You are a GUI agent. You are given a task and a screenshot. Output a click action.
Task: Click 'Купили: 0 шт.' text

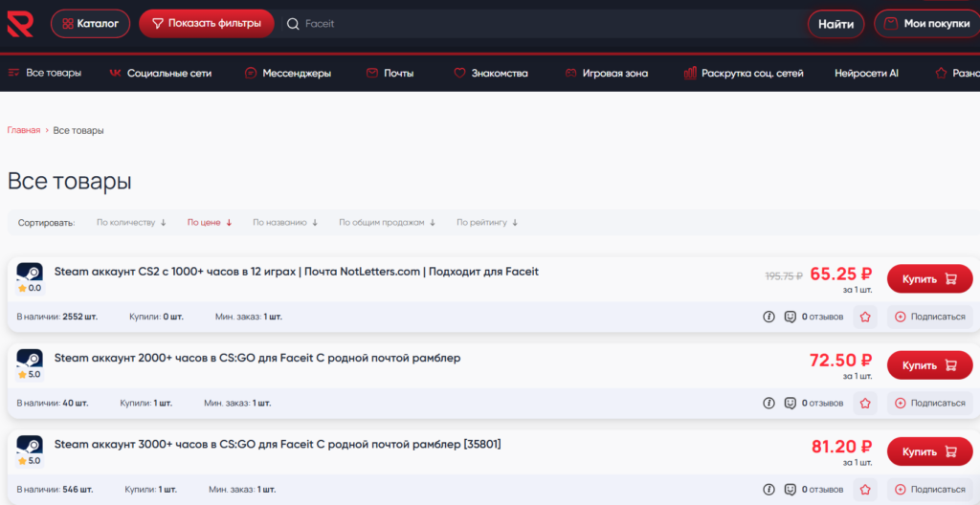[x=156, y=317]
